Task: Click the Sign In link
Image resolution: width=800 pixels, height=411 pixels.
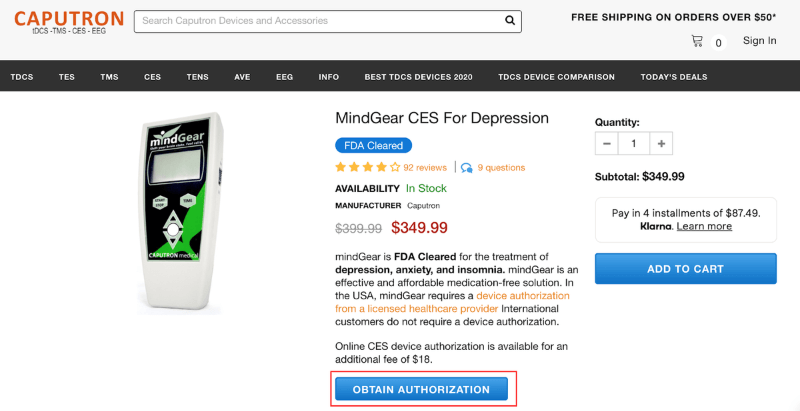Action: click(x=759, y=41)
